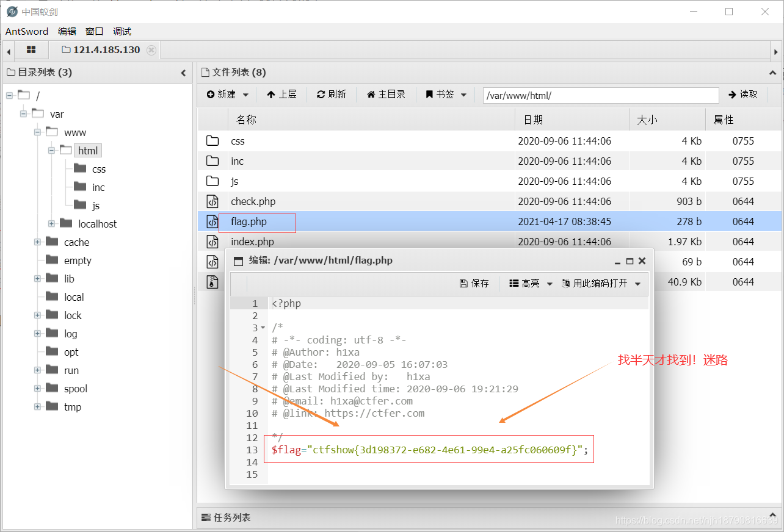Select the opt folder in tree

pos(71,352)
